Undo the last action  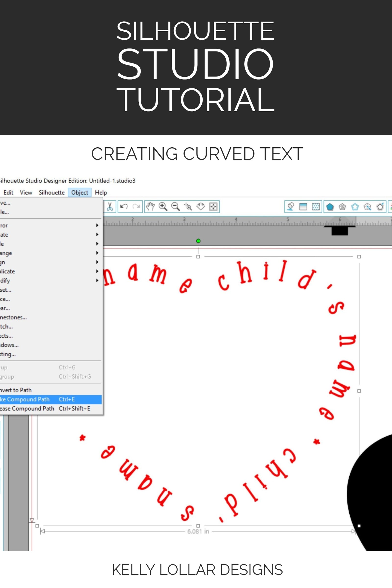(x=124, y=206)
